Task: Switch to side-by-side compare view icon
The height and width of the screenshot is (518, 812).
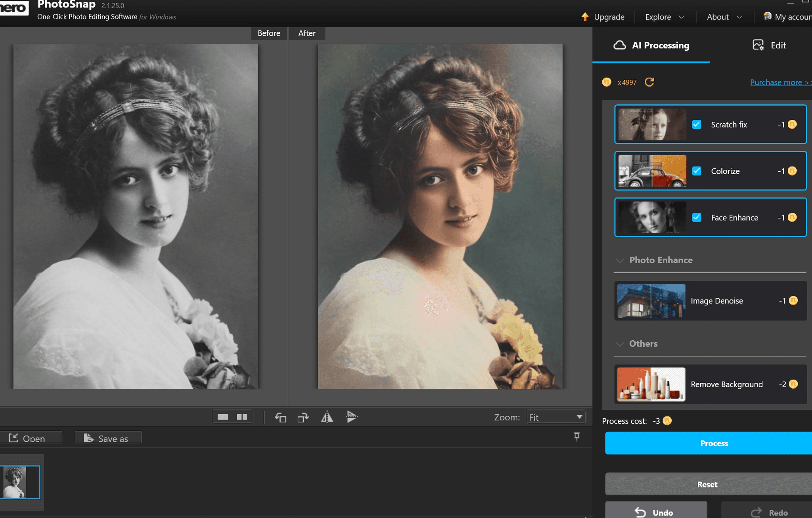Action: pos(242,417)
